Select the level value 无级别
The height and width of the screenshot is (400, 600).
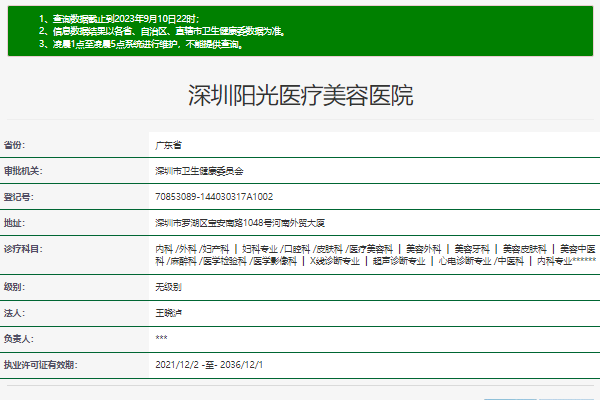coord(168,287)
